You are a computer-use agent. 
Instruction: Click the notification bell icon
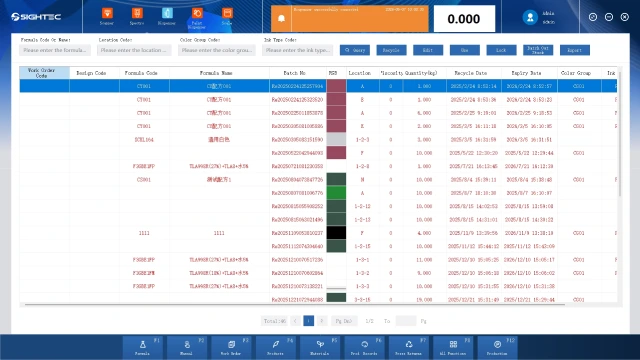pyautogui.click(x=281, y=18)
